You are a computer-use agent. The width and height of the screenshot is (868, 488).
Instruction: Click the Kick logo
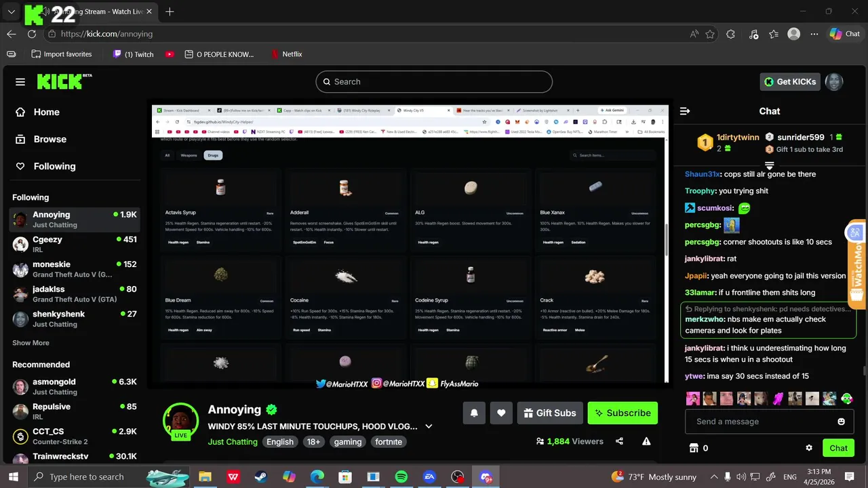(x=64, y=81)
